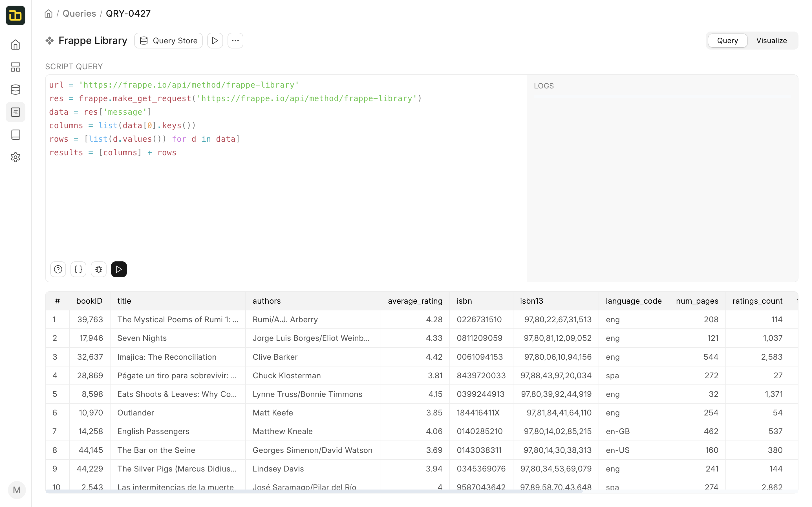Click the curly braces format icon

coord(78,269)
